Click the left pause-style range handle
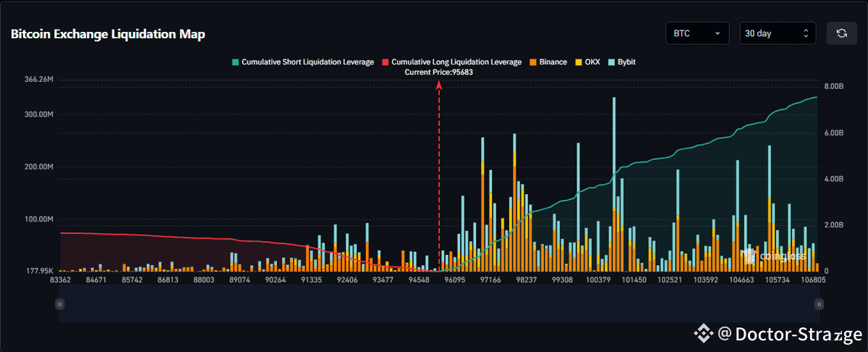 click(x=60, y=304)
